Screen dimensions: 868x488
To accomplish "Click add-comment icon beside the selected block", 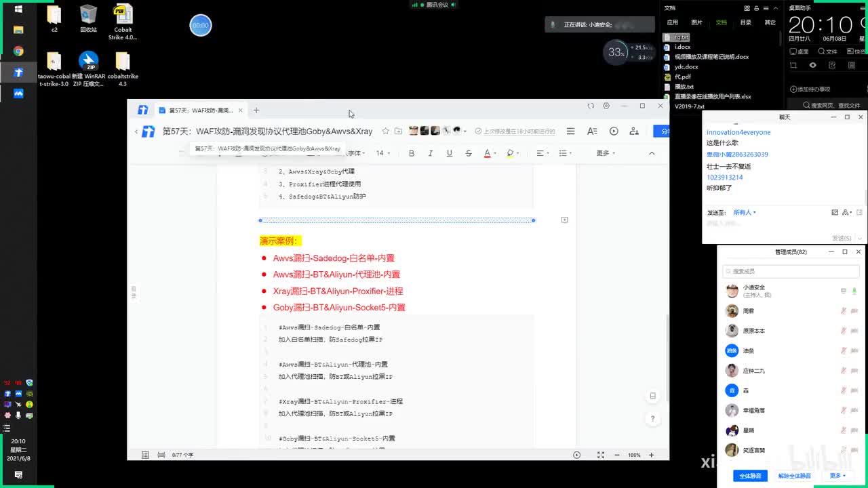I will (x=564, y=220).
